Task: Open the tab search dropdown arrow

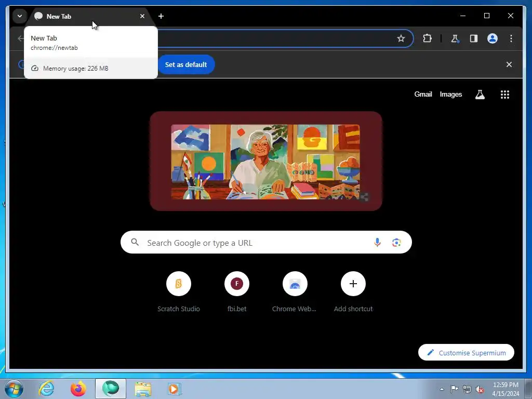Action: pos(20,16)
